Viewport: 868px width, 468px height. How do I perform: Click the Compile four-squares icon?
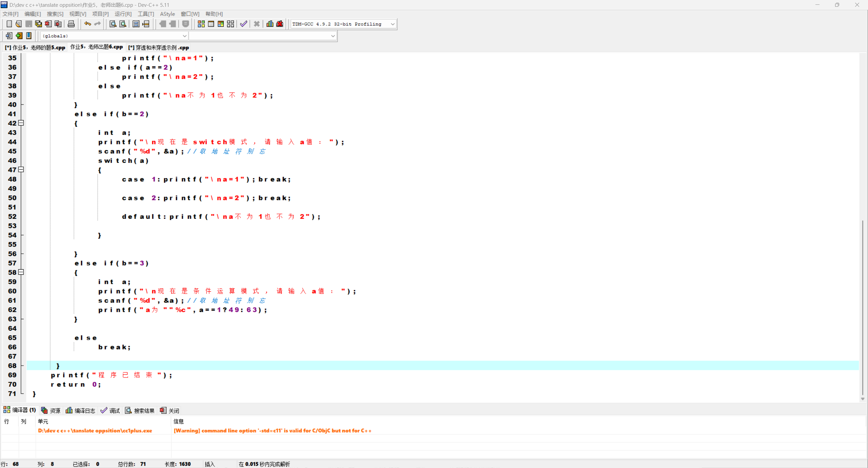(x=201, y=24)
